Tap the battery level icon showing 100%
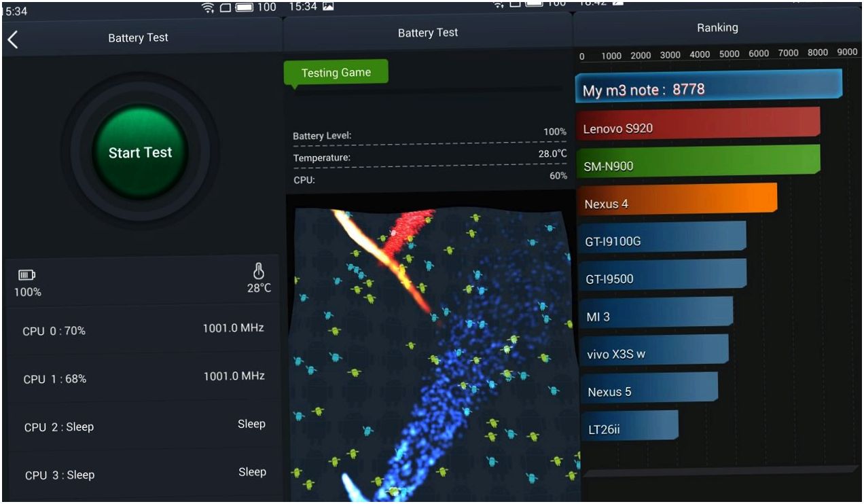Image resolution: width=864 pixels, height=504 pixels. 26,275
